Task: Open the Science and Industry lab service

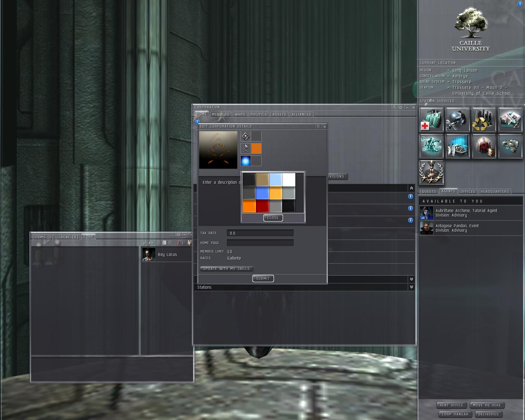Action: 458,146
